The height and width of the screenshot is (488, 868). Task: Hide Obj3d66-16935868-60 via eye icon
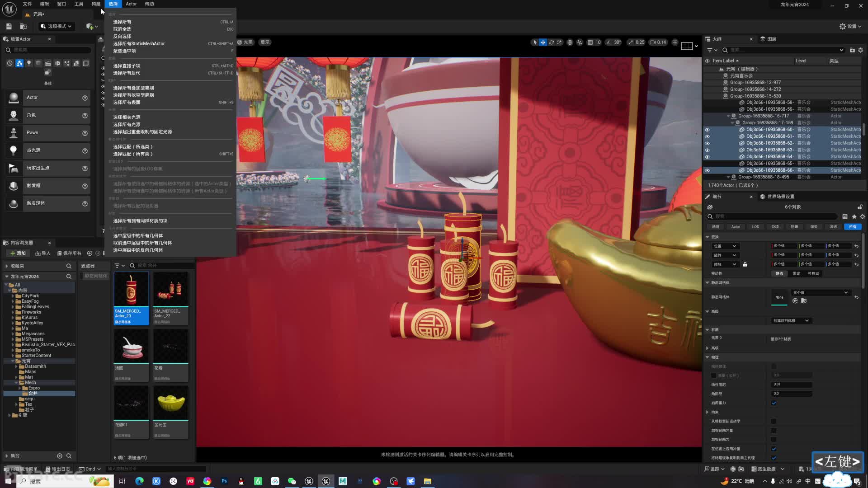[708, 130]
